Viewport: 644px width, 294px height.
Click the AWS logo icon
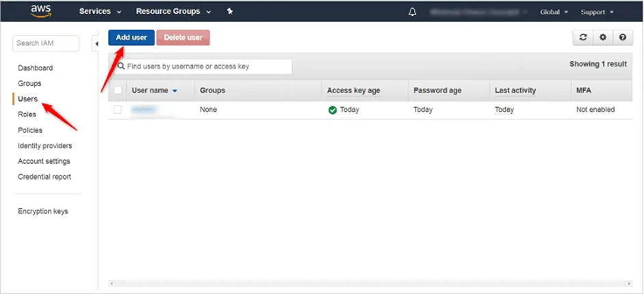(41, 12)
